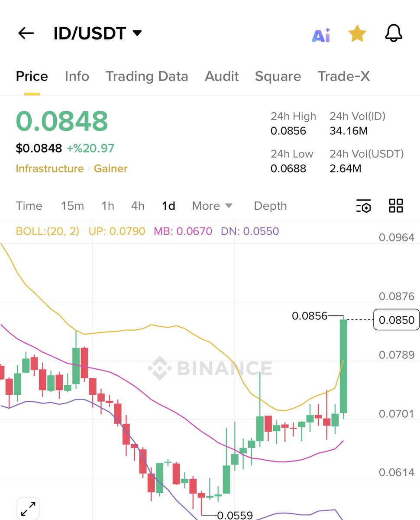Open the Square tab

click(x=278, y=77)
